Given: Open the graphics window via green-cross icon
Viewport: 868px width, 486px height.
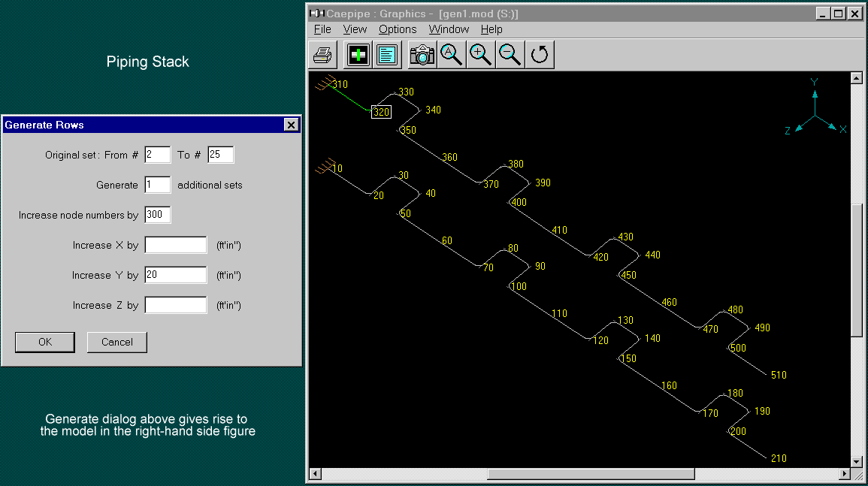Looking at the screenshot, I should click(358, 55).
